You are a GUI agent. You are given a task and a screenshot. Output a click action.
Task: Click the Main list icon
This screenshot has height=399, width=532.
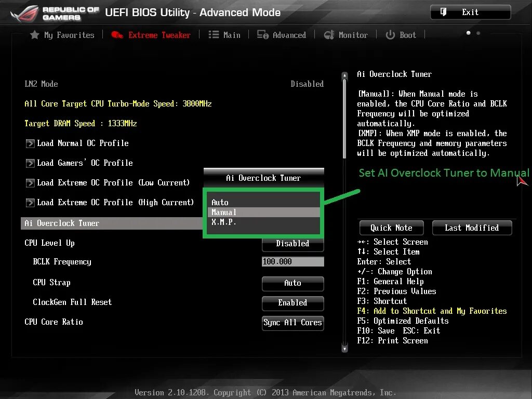[214, 35]
